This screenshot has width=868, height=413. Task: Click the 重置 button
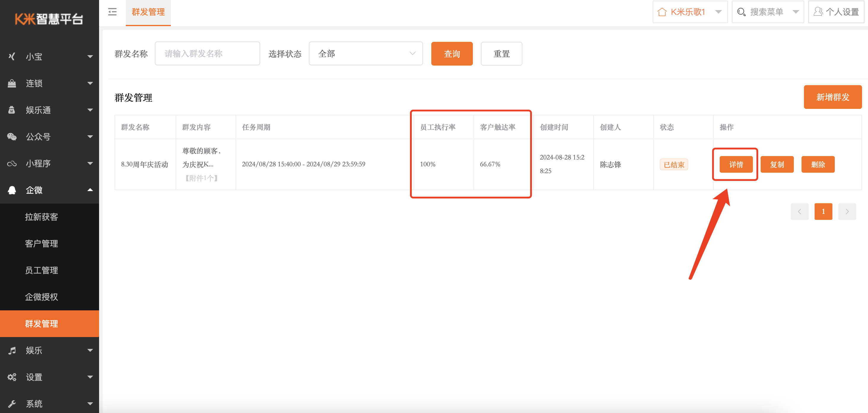pyautogui.click(x=501, y=54)
